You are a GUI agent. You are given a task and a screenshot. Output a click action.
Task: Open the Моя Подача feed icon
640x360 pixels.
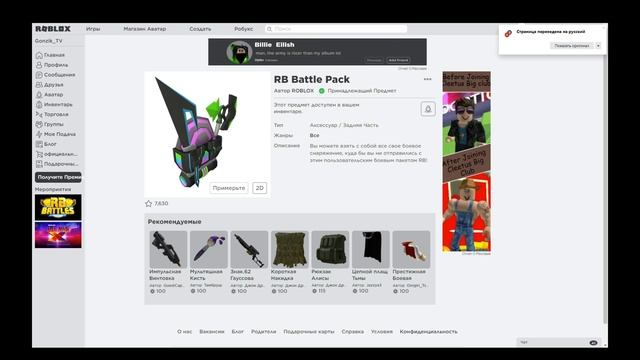click(39, 134)
